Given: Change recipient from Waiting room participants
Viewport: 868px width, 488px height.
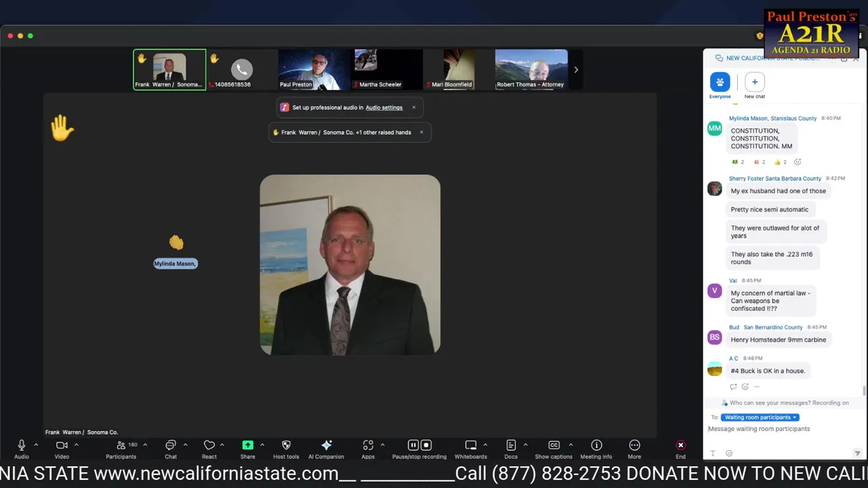Looking at the screenshot, I should click(x=760, y=418).
